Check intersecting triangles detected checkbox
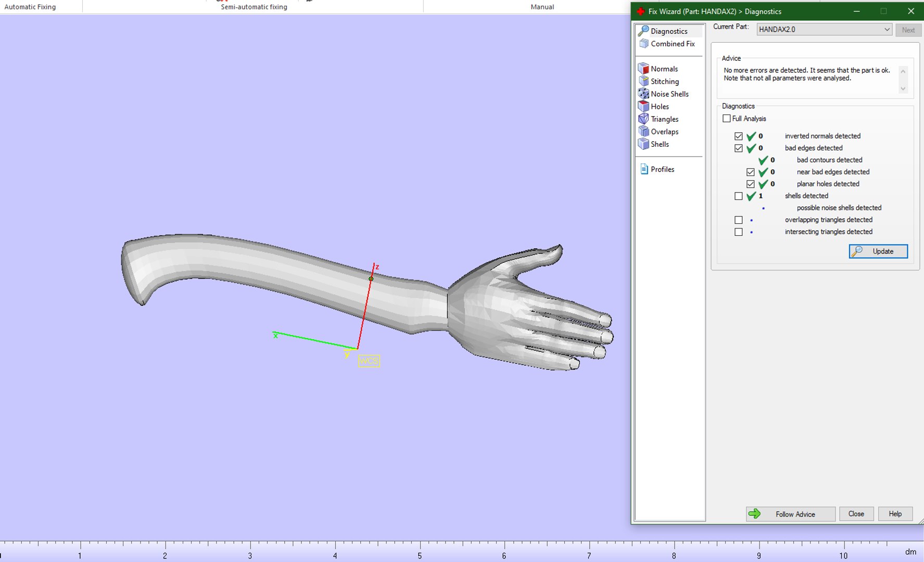 click(738, 232)
